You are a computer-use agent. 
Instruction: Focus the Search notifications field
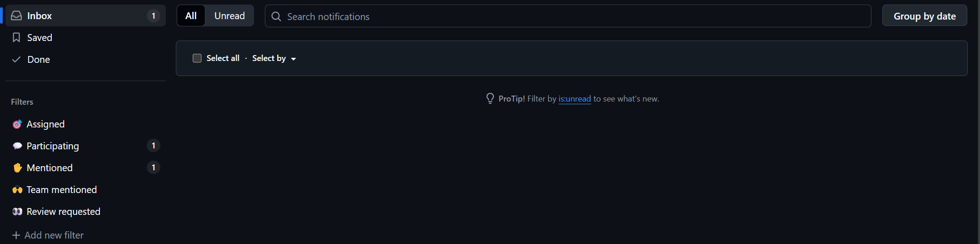point(572,16)
